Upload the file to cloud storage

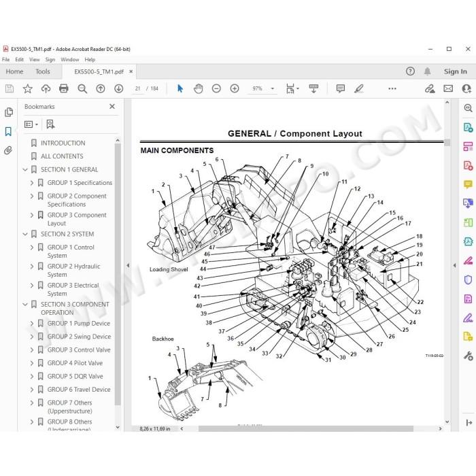46,88
